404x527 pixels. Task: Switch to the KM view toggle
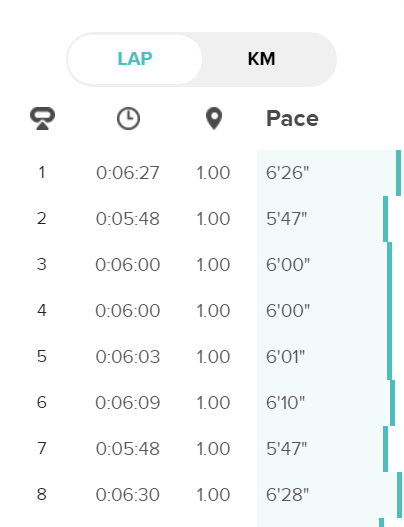tap(261, 59)
